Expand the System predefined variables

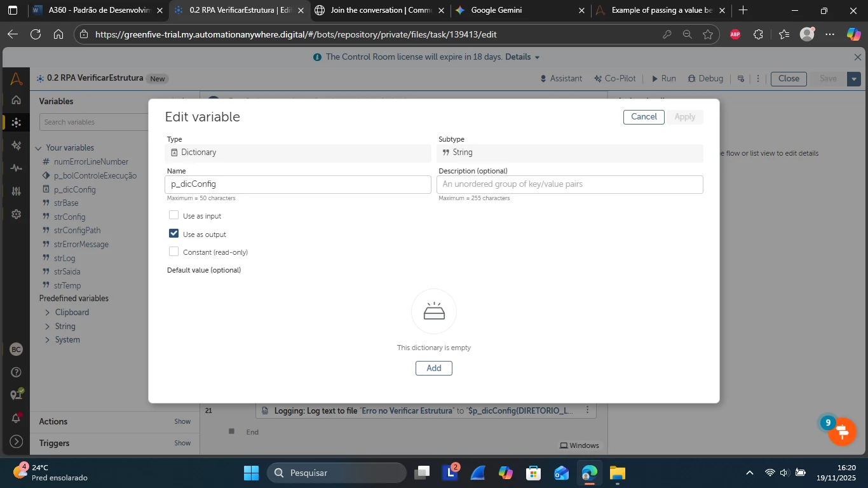[x=48, y=340]
